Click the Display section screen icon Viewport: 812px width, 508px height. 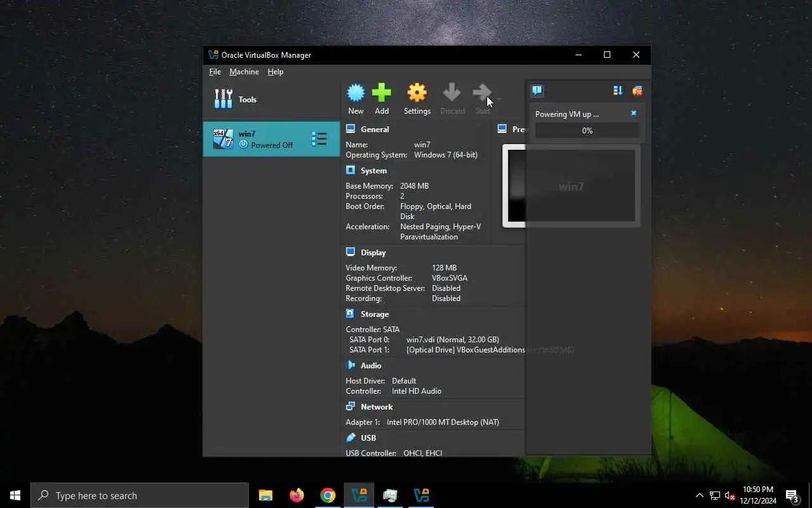[350, 252]
